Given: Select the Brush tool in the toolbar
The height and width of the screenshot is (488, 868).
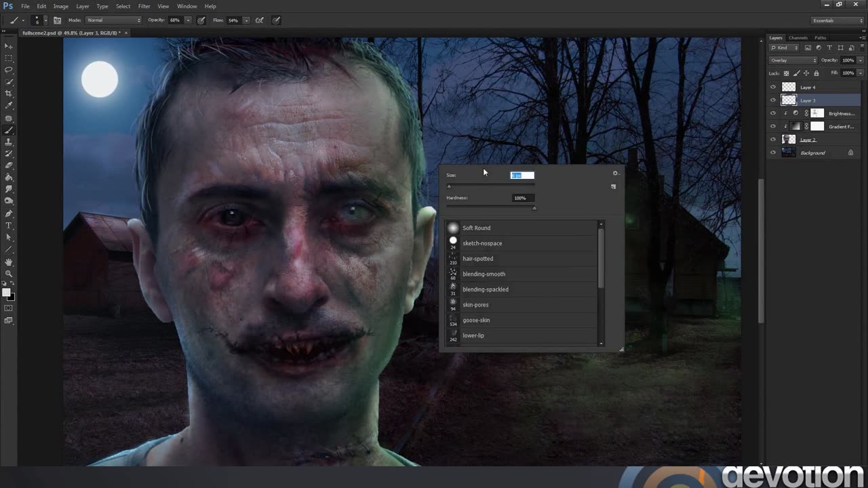Looking at the screenshot, I should 9,130.
